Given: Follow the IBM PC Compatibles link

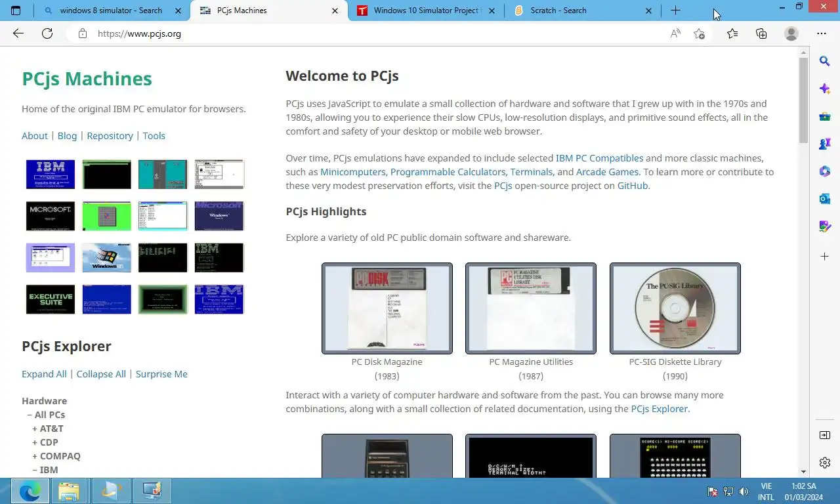Looking at the screenshot, I should pos(599,158).
